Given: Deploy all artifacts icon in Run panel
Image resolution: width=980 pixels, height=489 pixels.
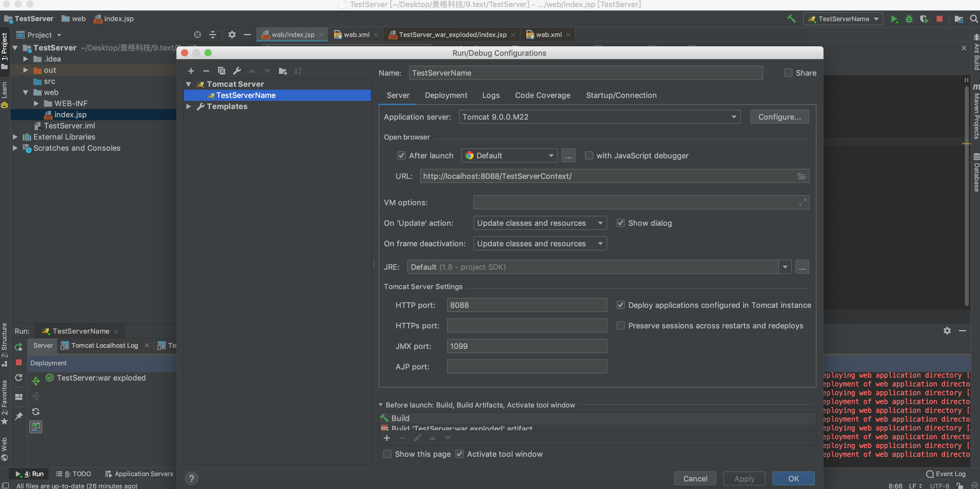Looking at the screenshot, I should 35,381.
